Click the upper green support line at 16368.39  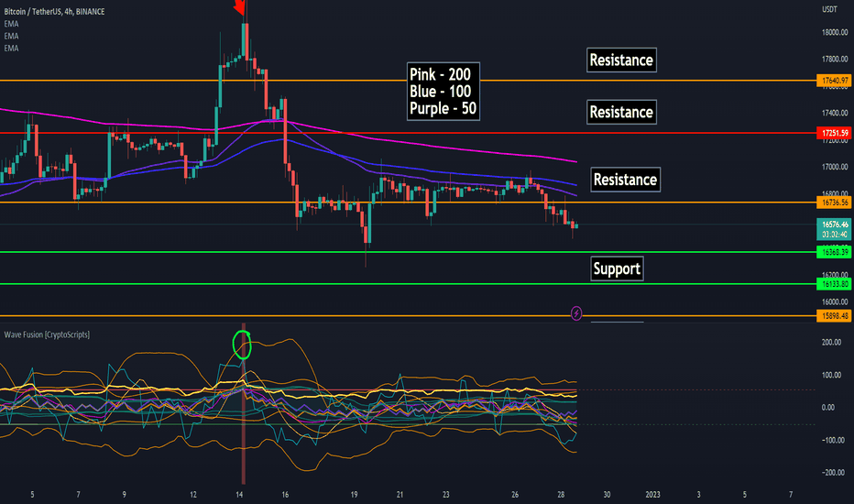(x=409, y=252)
